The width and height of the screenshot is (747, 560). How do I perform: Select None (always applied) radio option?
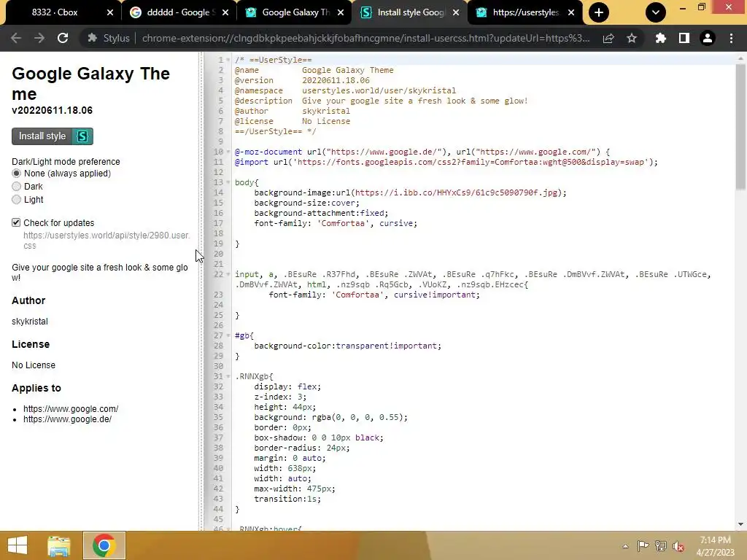tap(17, 174)
